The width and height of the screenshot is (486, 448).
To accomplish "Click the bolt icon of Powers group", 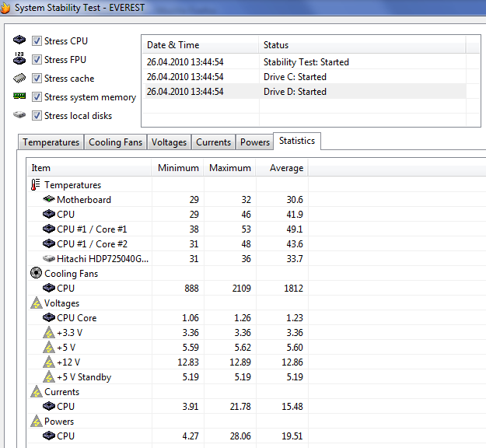I will click(37, 421).
